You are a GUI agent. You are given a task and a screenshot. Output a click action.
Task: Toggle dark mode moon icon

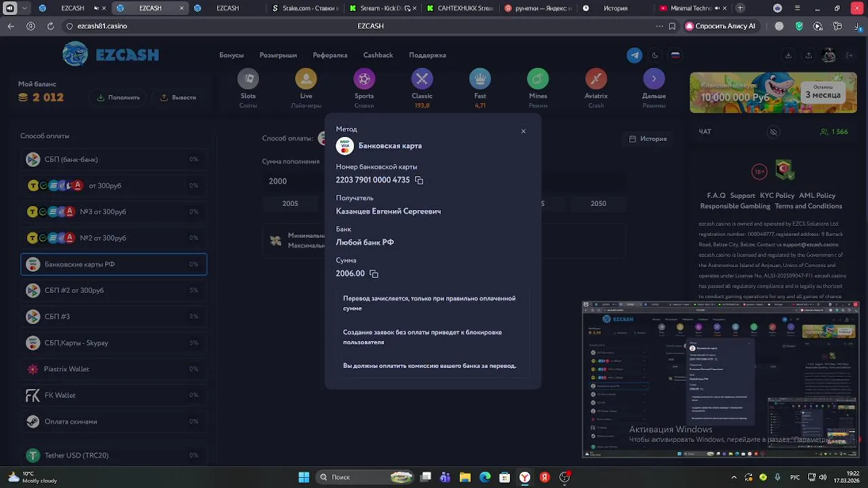pos(655,56)
